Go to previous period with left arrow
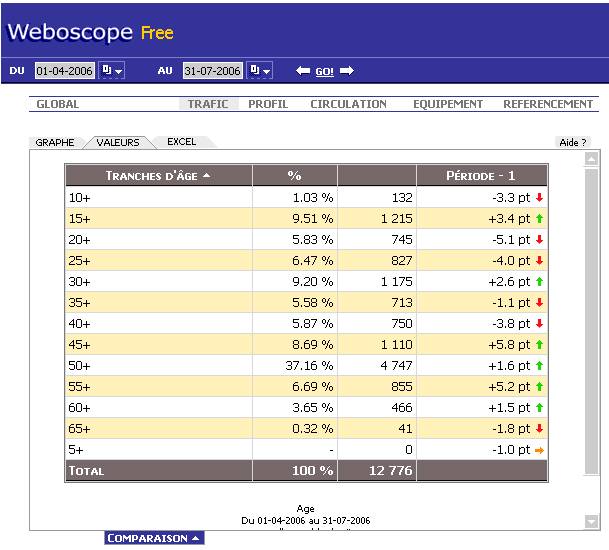The width and height of the screenshot is (609, 550). pyautogui.click(x=303, y=71)
